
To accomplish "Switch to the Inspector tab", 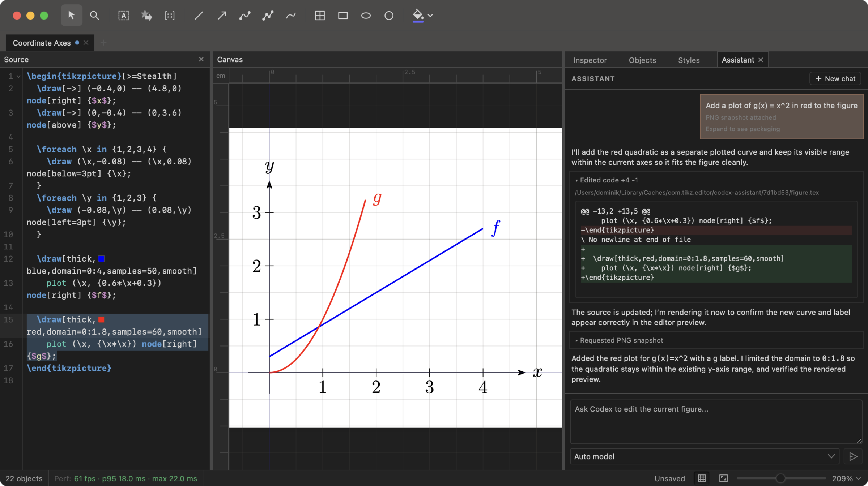I will click(x=590, y=60).
